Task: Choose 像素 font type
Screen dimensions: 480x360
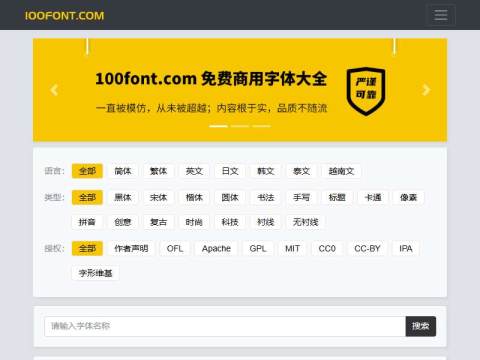Action: point(409,197)
